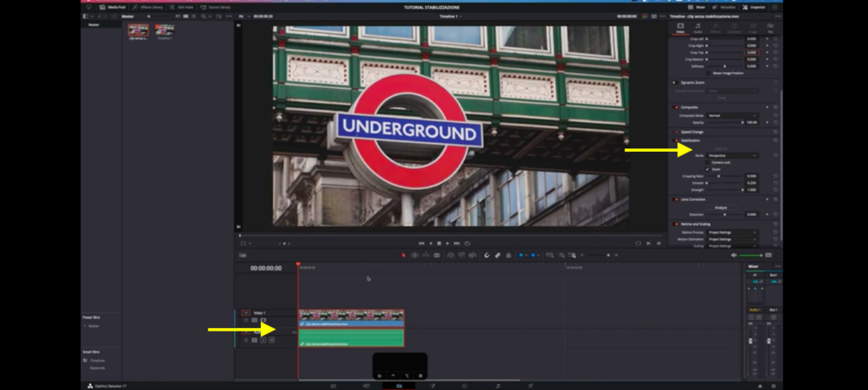
Task: Choose the Selection mode arrow tool
Action: (x=403, y=255)
